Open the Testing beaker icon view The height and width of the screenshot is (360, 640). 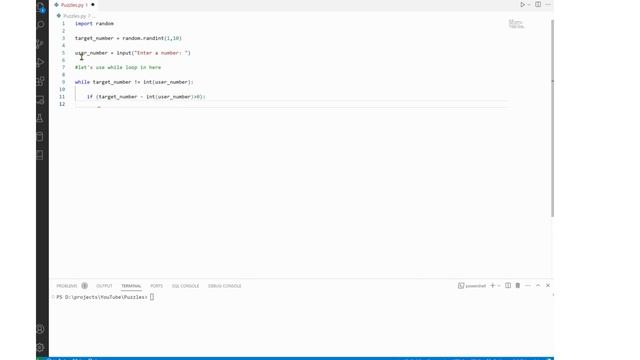click(40, 118)
